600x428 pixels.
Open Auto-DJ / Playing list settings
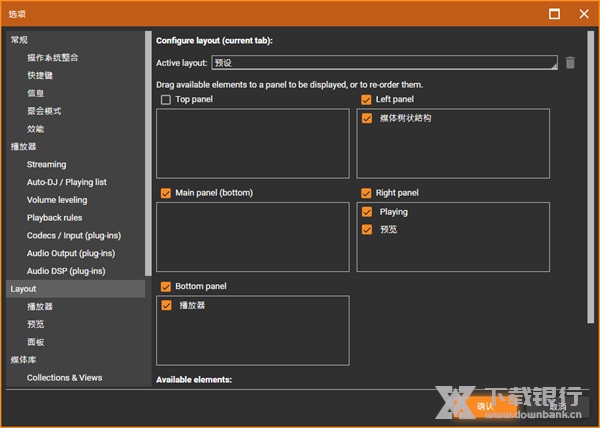(66, 182)
